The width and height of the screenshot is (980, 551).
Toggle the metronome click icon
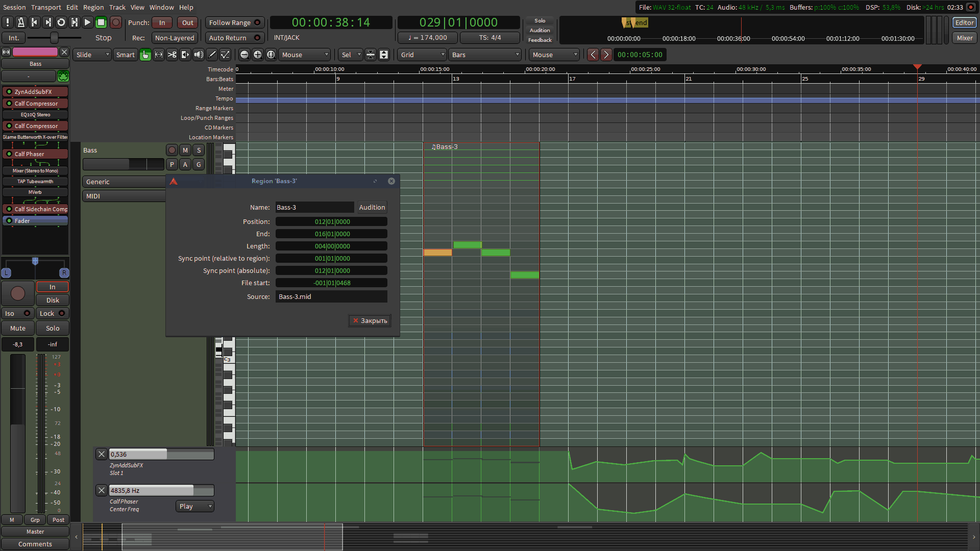click(21, 22)
